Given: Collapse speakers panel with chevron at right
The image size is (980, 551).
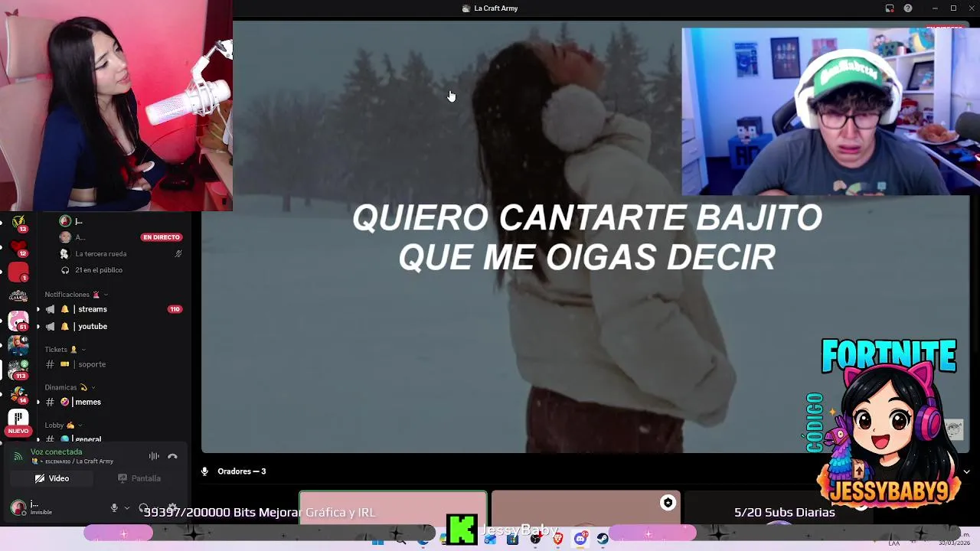Looking at the screenshot, I should (x=966, y=471).
